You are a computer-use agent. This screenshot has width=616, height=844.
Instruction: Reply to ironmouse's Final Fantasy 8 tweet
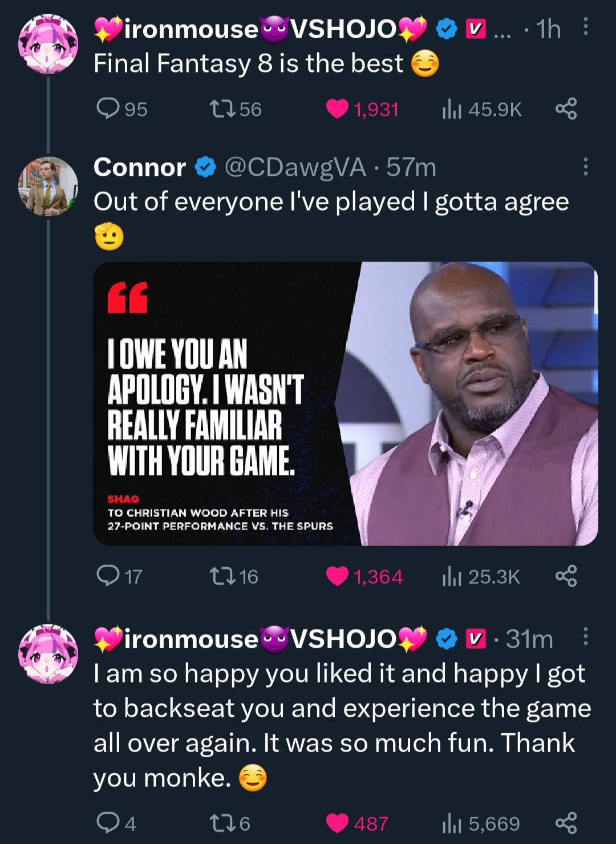(108, 108)
